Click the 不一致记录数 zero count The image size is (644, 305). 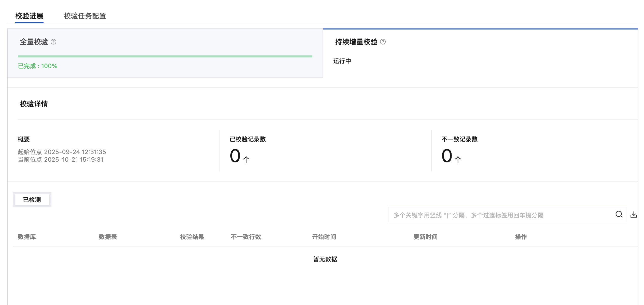(447, 156)
